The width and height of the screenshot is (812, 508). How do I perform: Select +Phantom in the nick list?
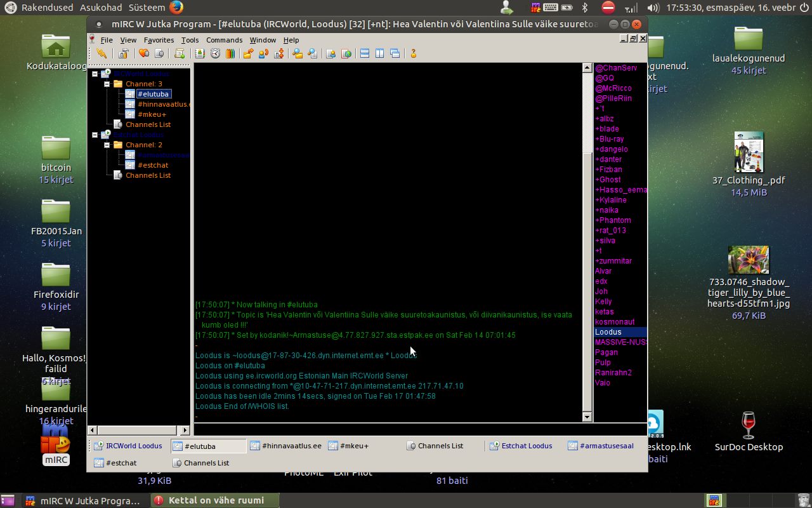point(613,220)
